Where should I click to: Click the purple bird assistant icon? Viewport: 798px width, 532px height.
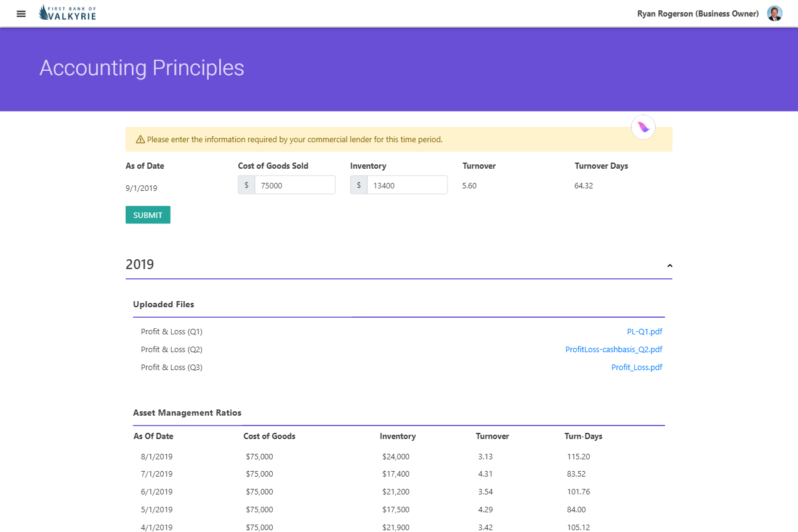pyautogui.click(x=643, y=127)
